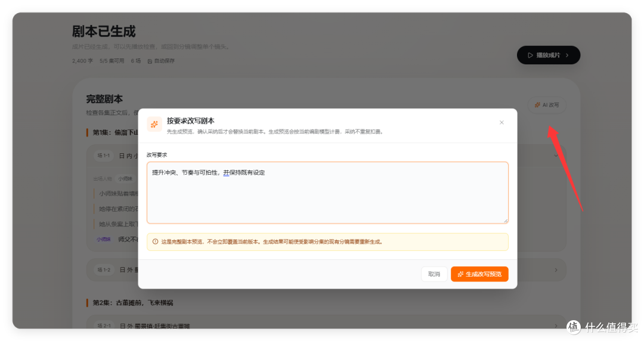Screen dimensions: 644x341
Task: Click 生成改写预览 button
Action: 479,274
